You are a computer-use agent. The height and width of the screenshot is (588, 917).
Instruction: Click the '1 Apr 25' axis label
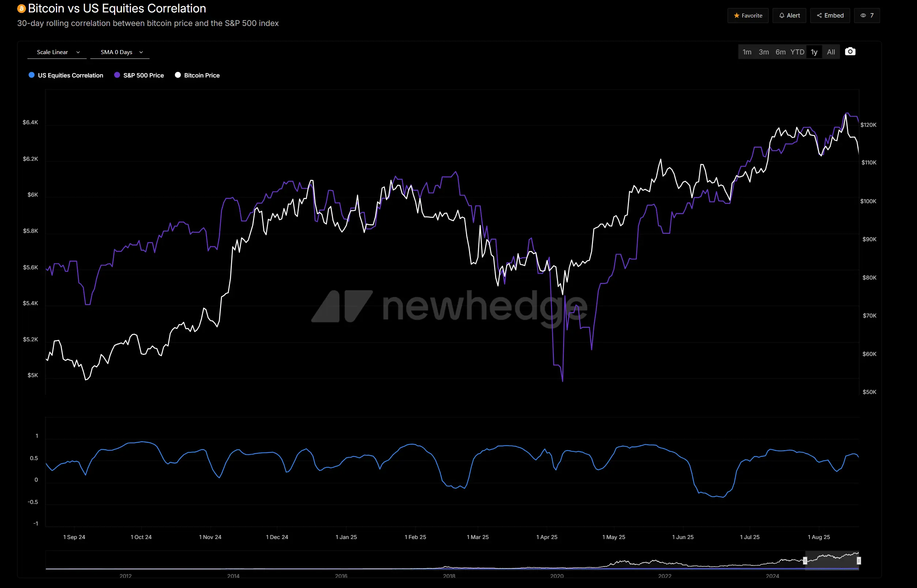pyautogui.click(x=547, y=537)
